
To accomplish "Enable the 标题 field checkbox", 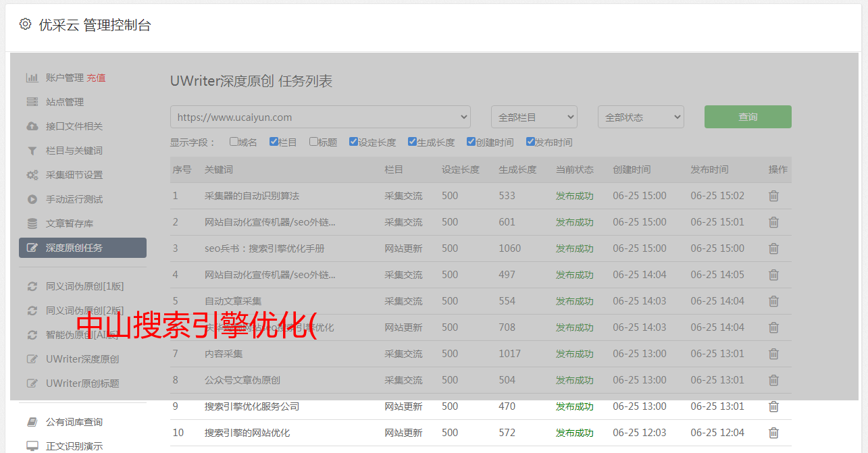I will coord(313,142).
